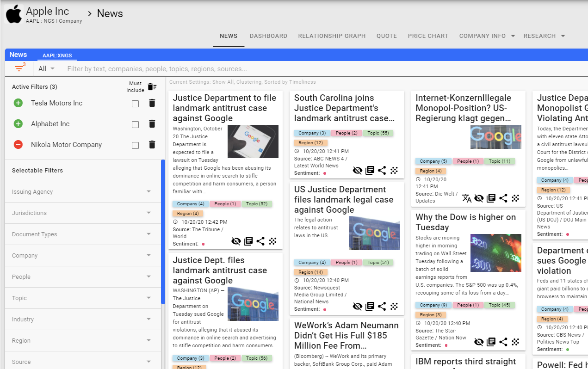Hide the Newsquest Media Group article
Image resolution: width=588 pixels, height=369 pixels.
[358, 306]
